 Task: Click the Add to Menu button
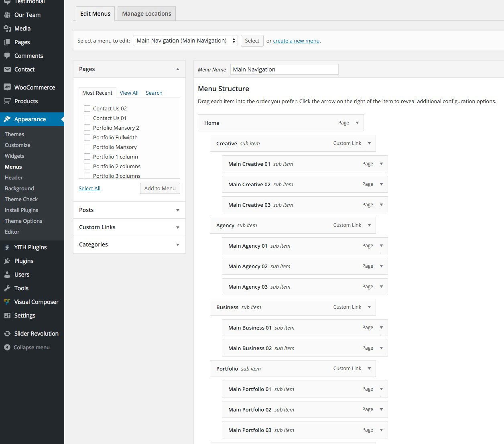(x=160, y=188)
